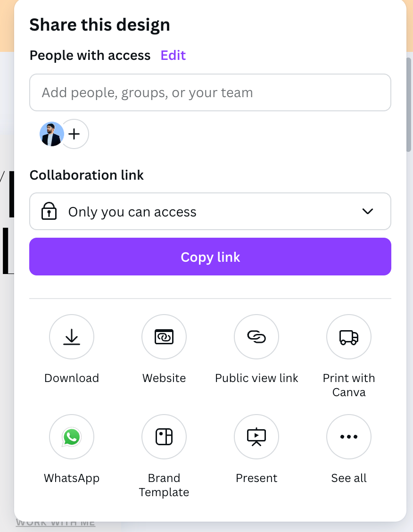The width and height of the screenshot is (413, 532).
Task: Click the Copy link button
Action: tap(210, 257)
